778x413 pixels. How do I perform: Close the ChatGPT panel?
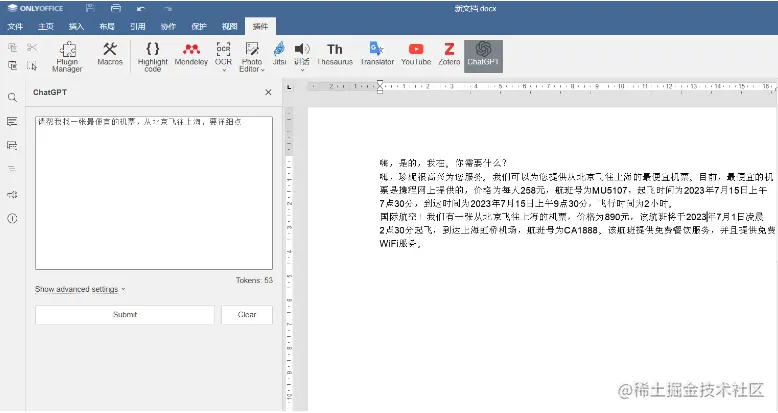[268, 92]
